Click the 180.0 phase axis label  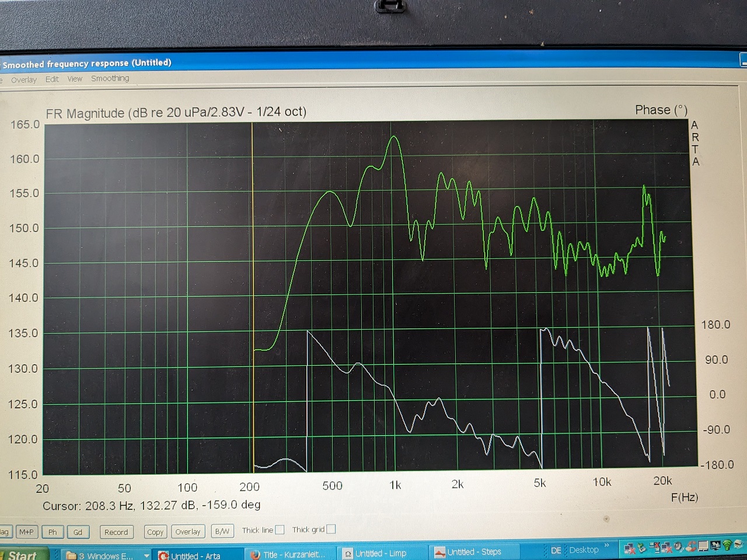coord(715,325)
